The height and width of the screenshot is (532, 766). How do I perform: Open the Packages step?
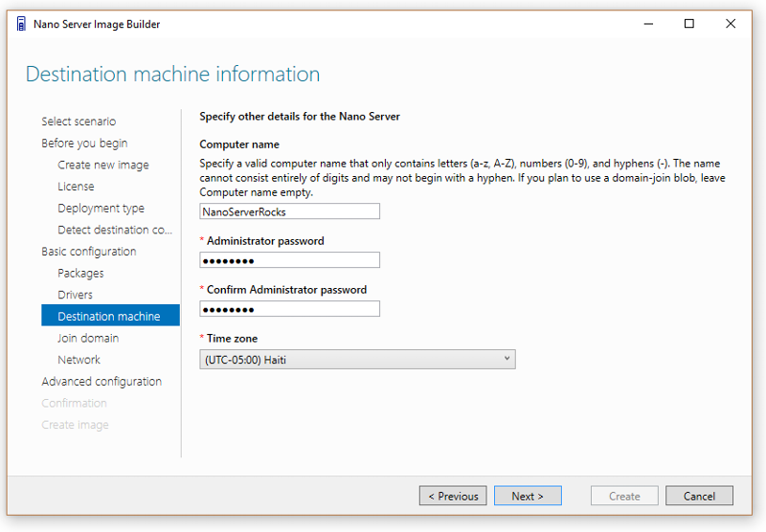point(80,274)
